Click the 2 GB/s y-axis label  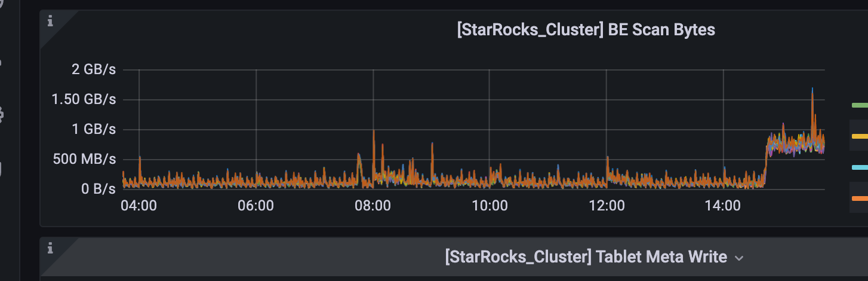tap(94, 69)
